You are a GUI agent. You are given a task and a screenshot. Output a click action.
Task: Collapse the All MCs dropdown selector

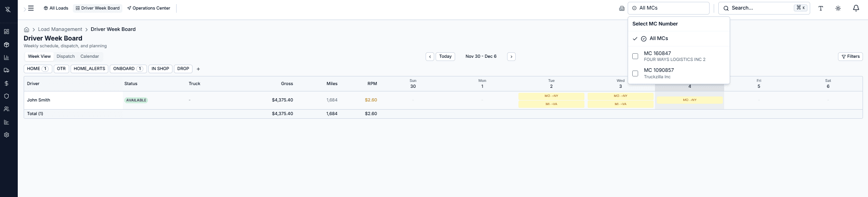[668, 8]
